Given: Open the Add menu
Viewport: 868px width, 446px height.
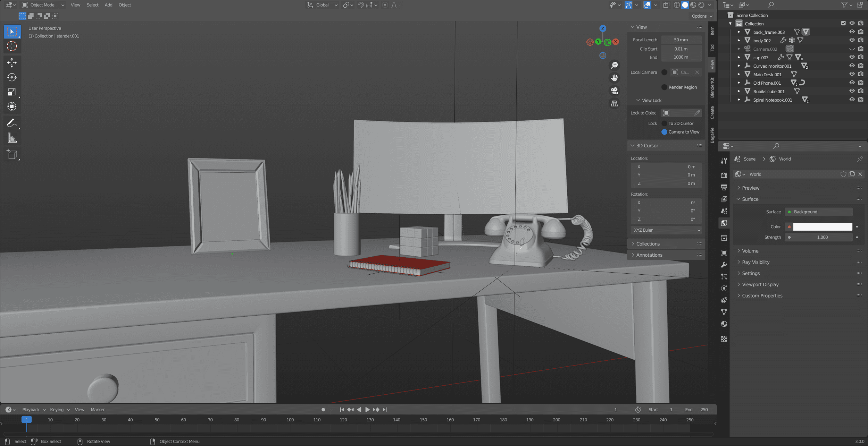Looking at the screenshot, I should point(108,5).
